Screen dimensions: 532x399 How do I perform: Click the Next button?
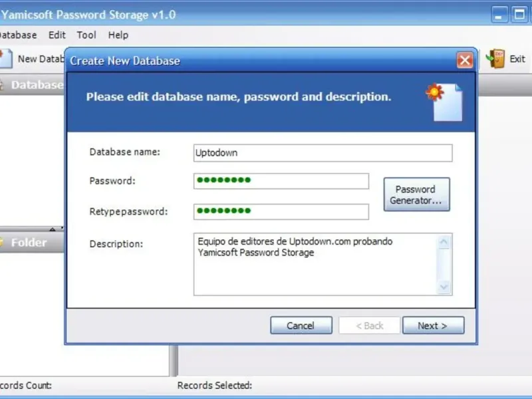433,325
